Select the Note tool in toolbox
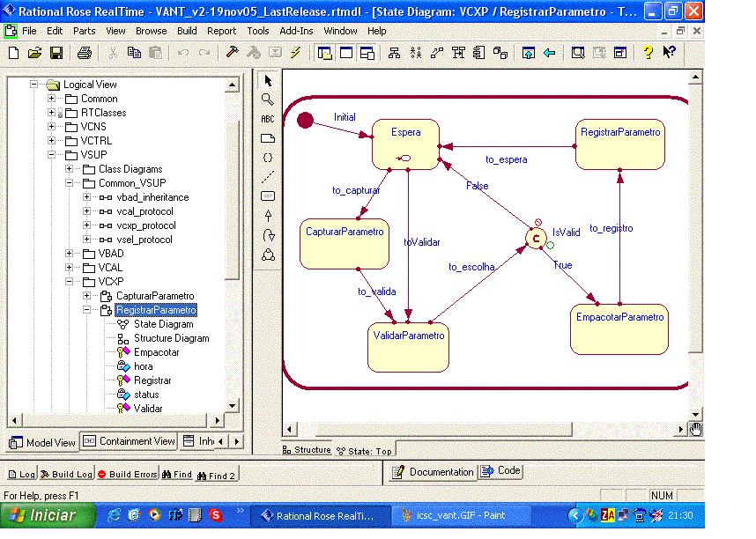Viewport: 756px width, 539px height. click(x=268, y=138)
